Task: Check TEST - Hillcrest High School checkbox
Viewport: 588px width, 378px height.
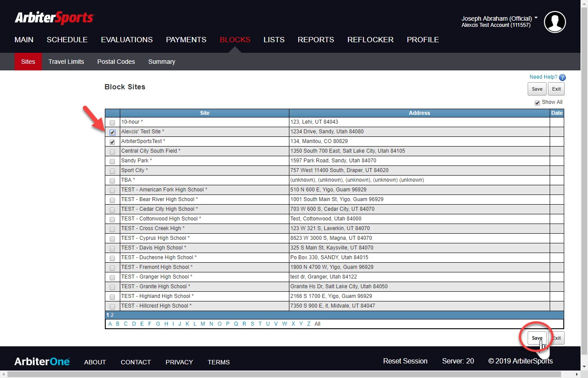Action: tap(112, 307)
